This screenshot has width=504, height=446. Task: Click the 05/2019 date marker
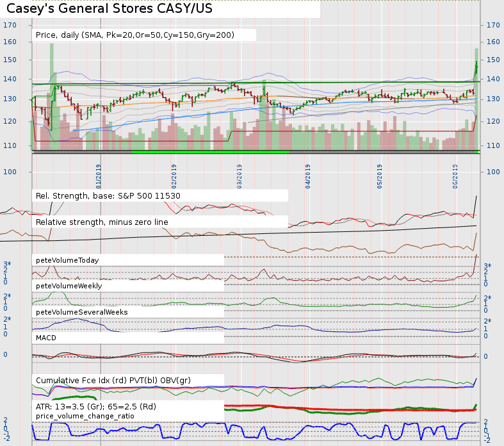[379, 176]
